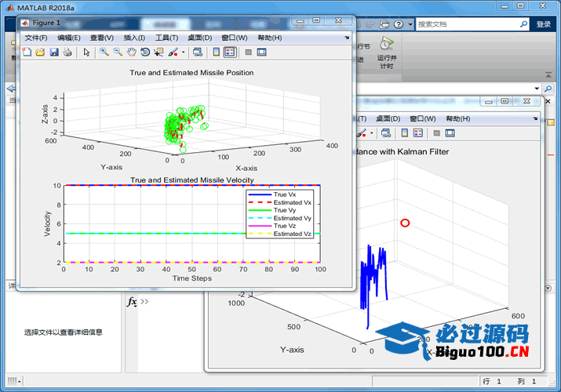The image size is (561, 392).
Task: Close panel with X beside second figure
Action: pos(548,101)
